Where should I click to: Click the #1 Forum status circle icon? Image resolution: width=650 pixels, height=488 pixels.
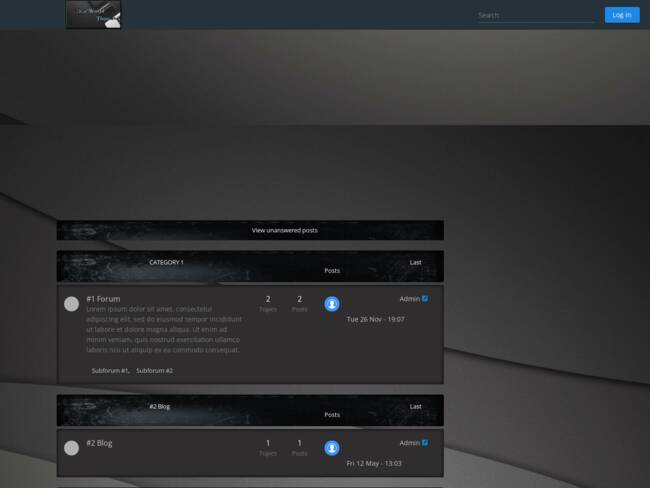72,304
